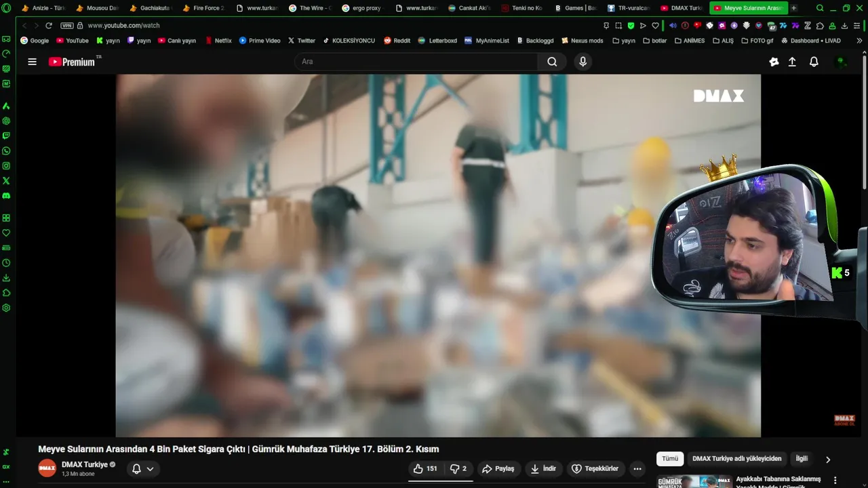Show hidden bookmarks with double chevron
The image size is (868, 488).
pyautogui.click(x=859, y=41)
